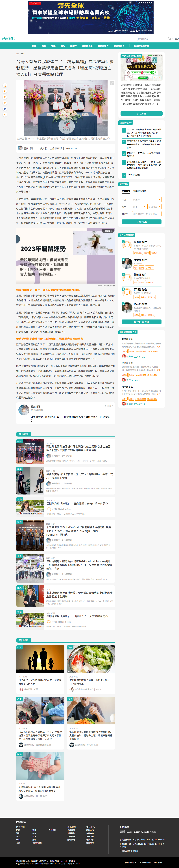Open the 減肥 navigation item
The height and width of the screenshot is (868, 179).
[x=44, y=46]
